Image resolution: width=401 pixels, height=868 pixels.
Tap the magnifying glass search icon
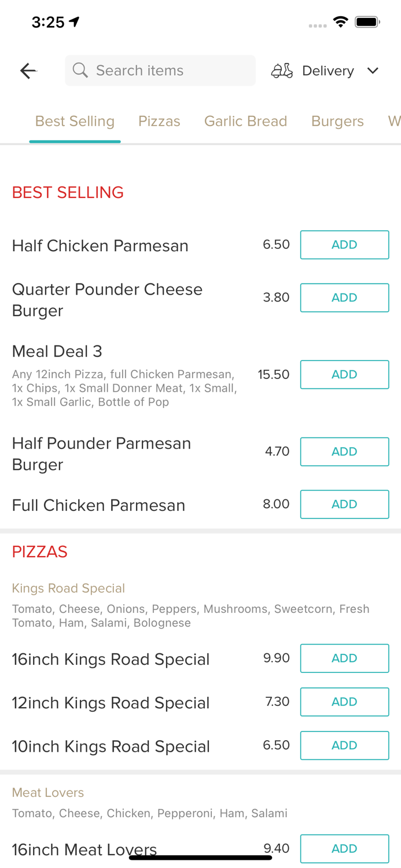coord(80,70)
